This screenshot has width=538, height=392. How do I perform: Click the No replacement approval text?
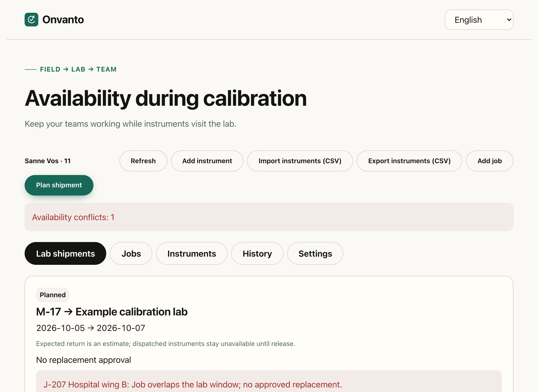[83, 360]
